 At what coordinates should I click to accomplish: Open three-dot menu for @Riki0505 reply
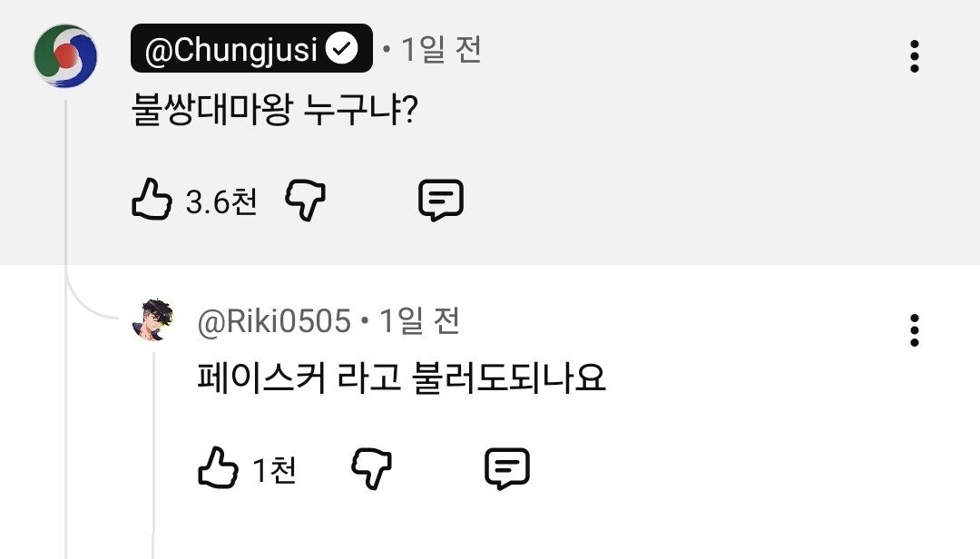point(914,330)
